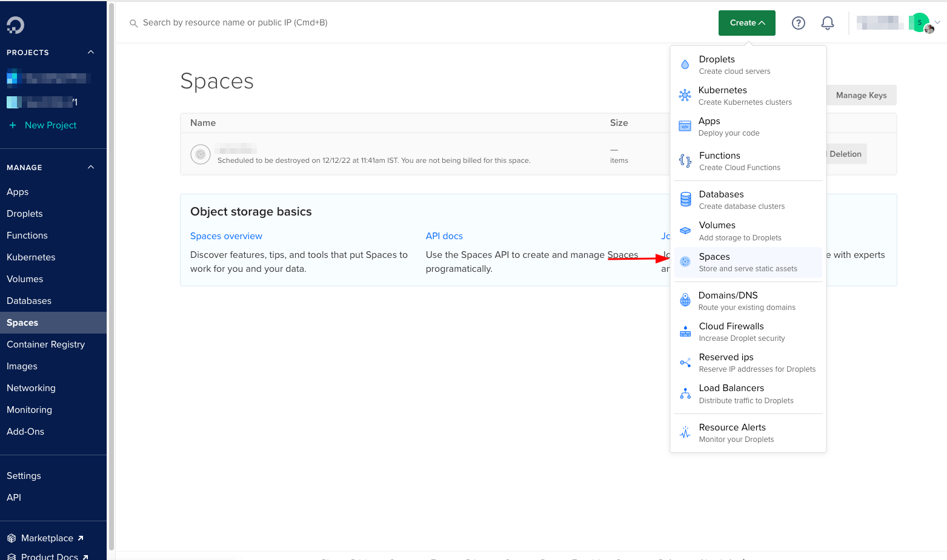Click the "Scheduled to be destroyed" notice text
Viewport: 947px width, 560px height.
[x=374, y=160]
